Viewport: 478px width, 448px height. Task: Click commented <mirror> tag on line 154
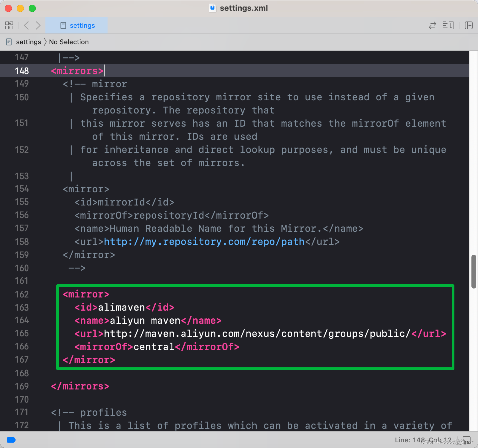(x=86, y=189)
